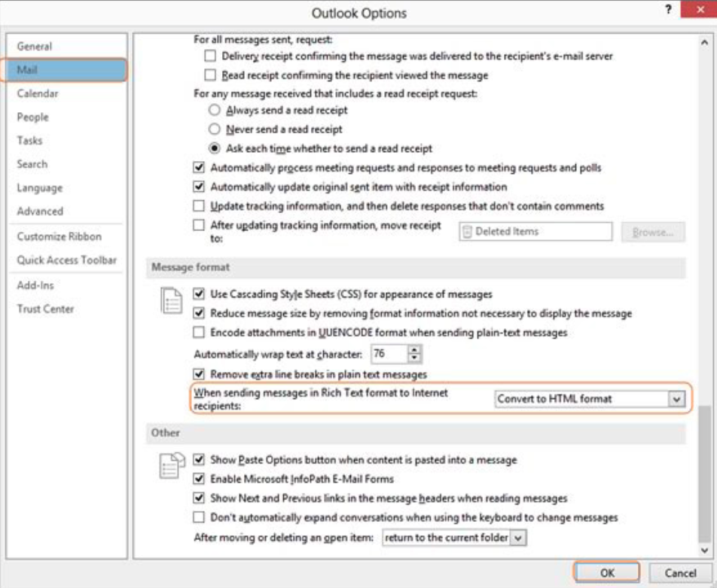717x588 pixels.
Task: Increase the wrap text character stepper
Action: coord(415,349)
